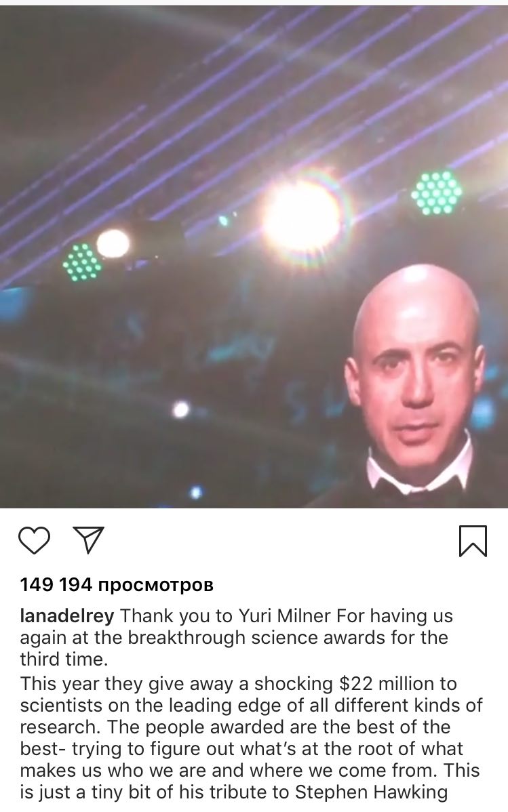Like the post with the heart icon
Image resolution: width=508 pixels, height=812 pixels.
[x=34, y=541]
